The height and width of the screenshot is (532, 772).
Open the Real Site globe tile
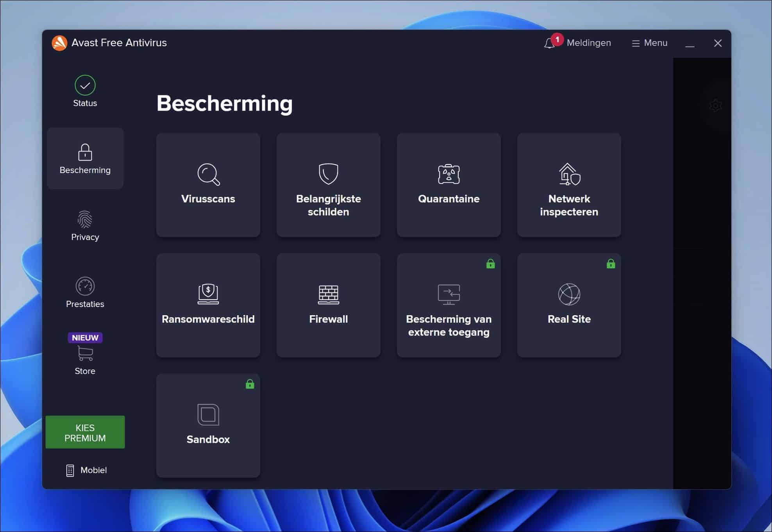(569, 305)
